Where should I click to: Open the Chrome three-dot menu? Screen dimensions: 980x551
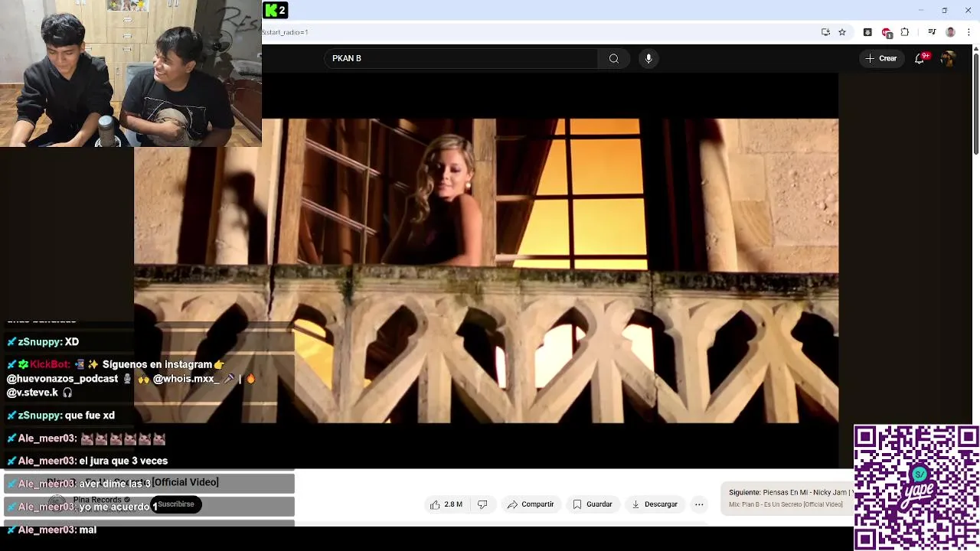(x=969, y=32)
